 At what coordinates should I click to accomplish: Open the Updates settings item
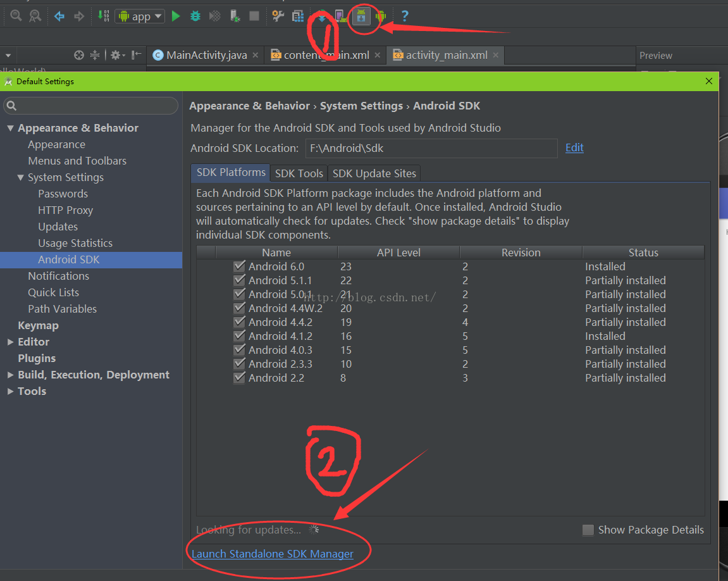click(58, 227)
